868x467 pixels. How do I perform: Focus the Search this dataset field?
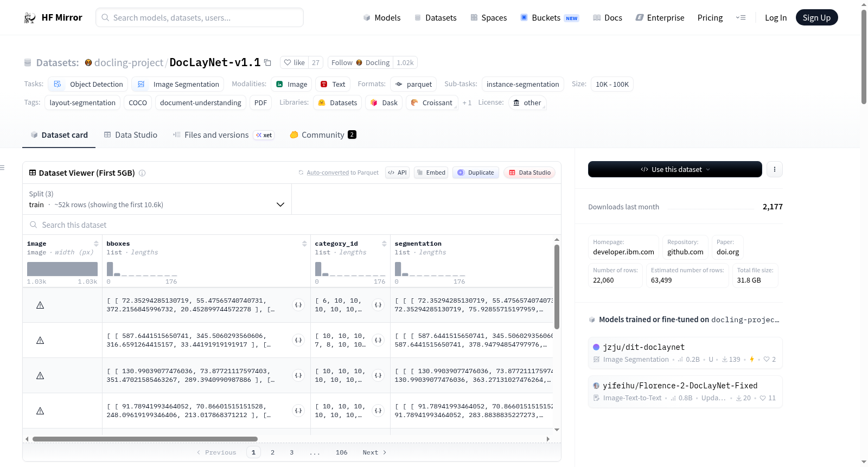292,225
